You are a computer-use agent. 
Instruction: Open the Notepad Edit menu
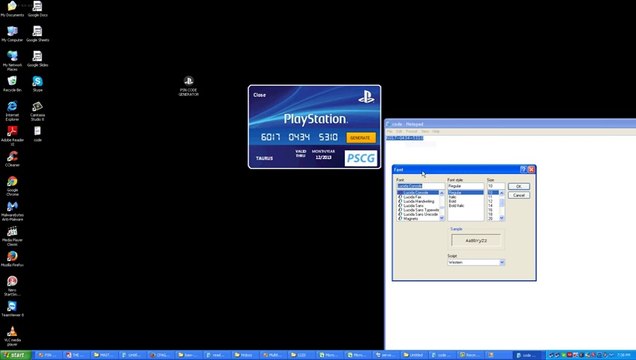(x=399, y=131)
